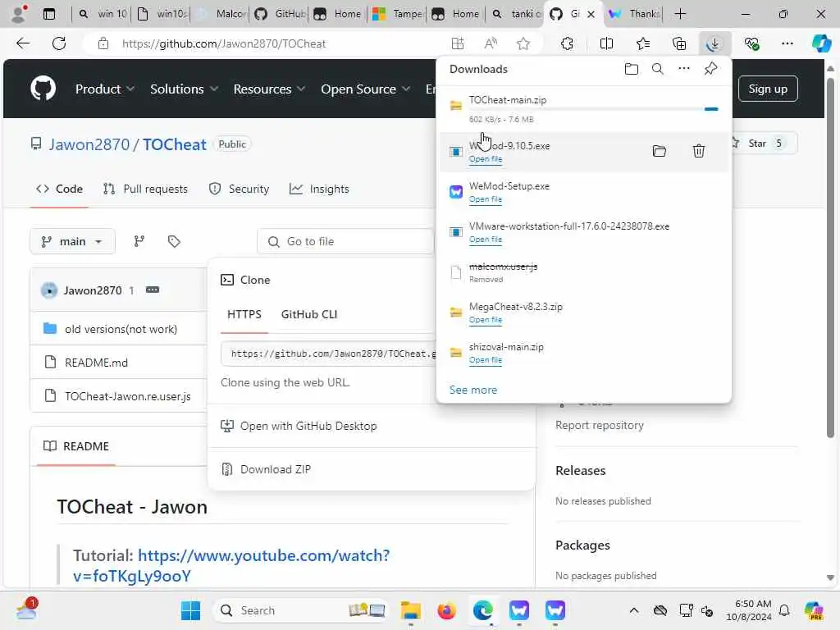Open the downloads folder icon in Downloads panel

point(631,69)
